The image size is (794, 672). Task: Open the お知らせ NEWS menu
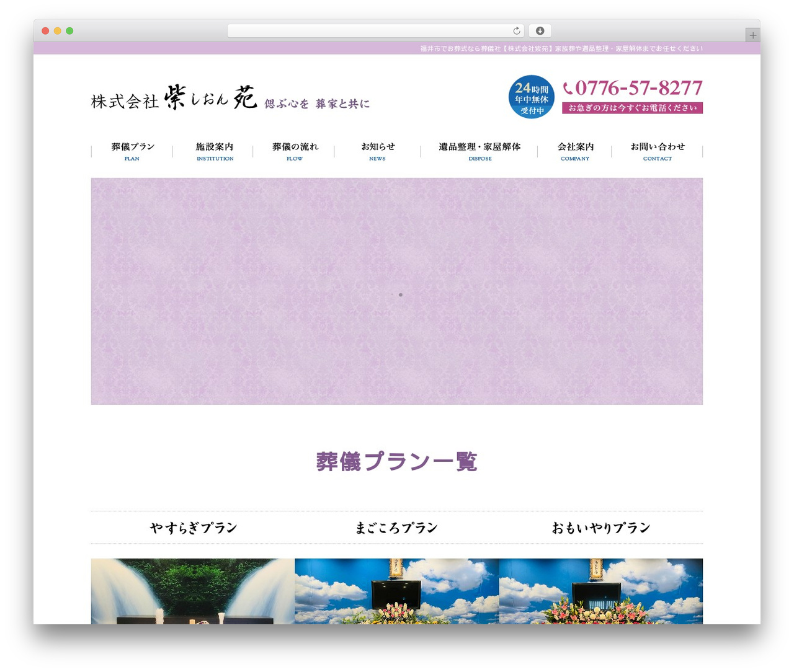tap(378, 151)
